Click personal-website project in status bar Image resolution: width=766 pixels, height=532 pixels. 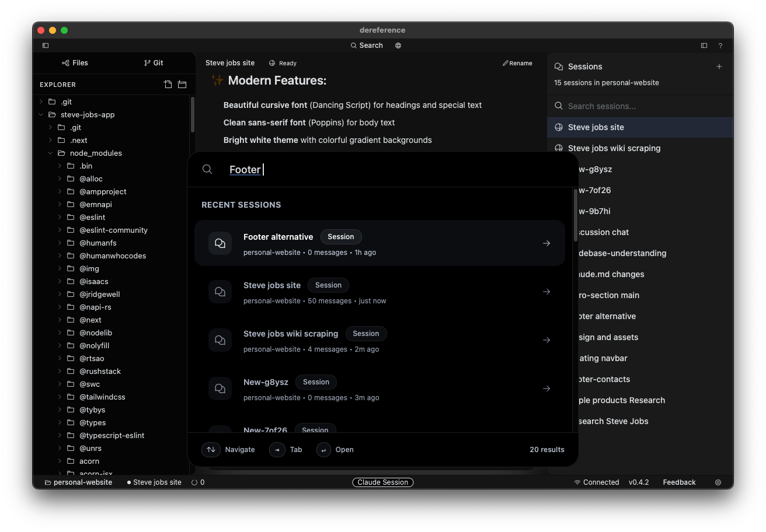tap(78, 482)
